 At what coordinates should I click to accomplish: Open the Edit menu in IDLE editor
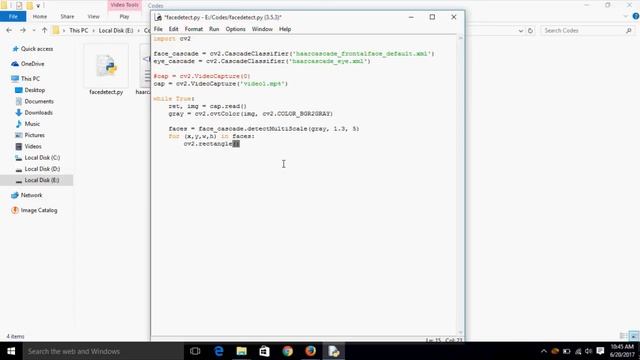pos(173,29)
